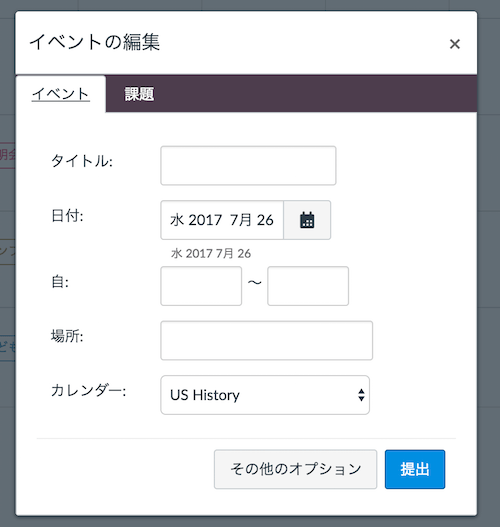Switch to the 課題 tab
The image size is (500, 527).
click(x=139, y=94)
